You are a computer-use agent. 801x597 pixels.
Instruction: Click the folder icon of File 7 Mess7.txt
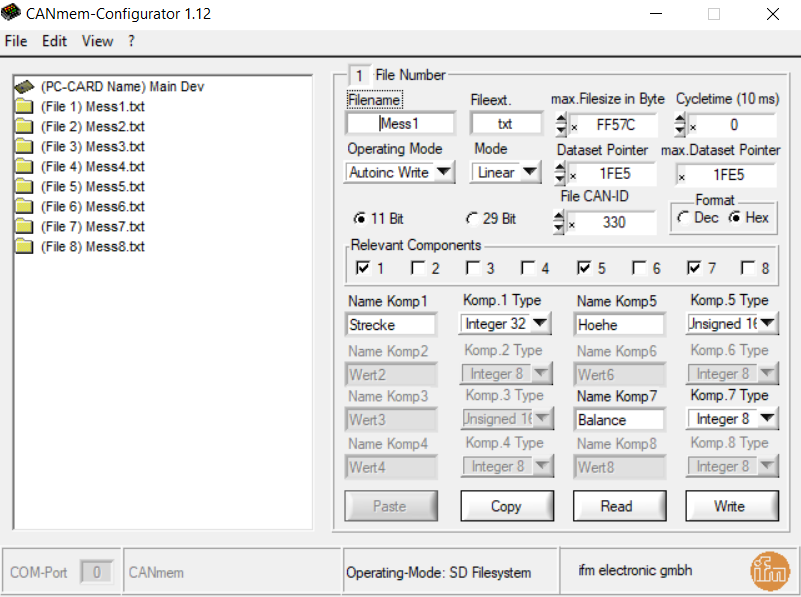tap(24, 226)
